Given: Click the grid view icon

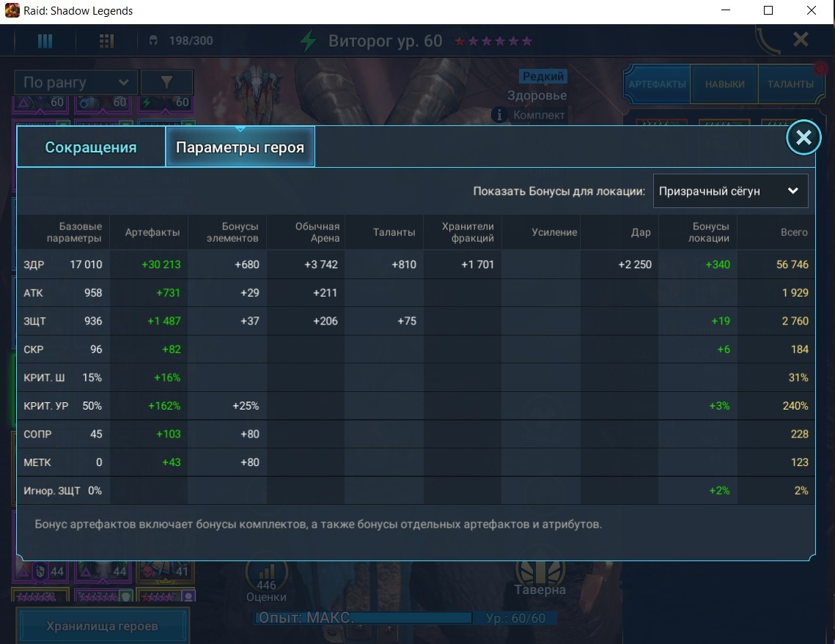Looking at the screenshot, I should click(x=106, y=41).
